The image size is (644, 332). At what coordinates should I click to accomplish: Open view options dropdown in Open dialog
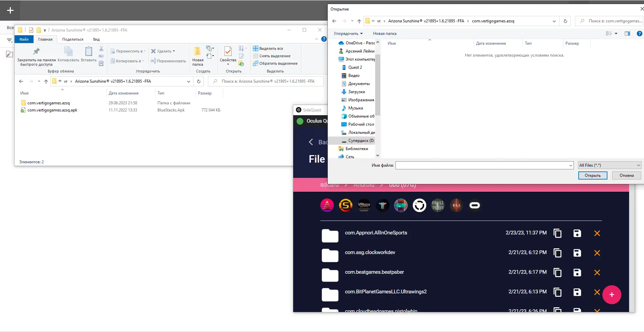pos(616,34)
